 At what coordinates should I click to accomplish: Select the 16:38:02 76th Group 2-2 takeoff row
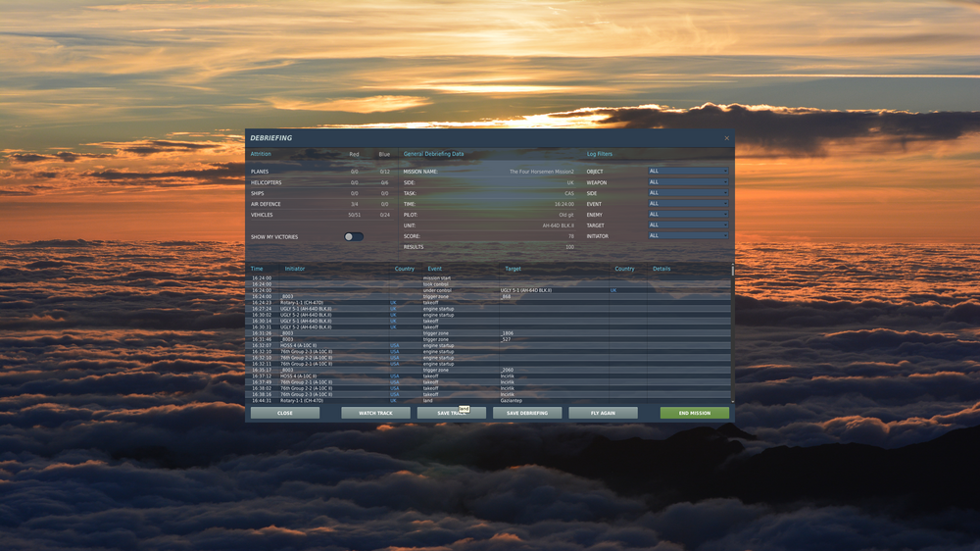pos(490,388)
